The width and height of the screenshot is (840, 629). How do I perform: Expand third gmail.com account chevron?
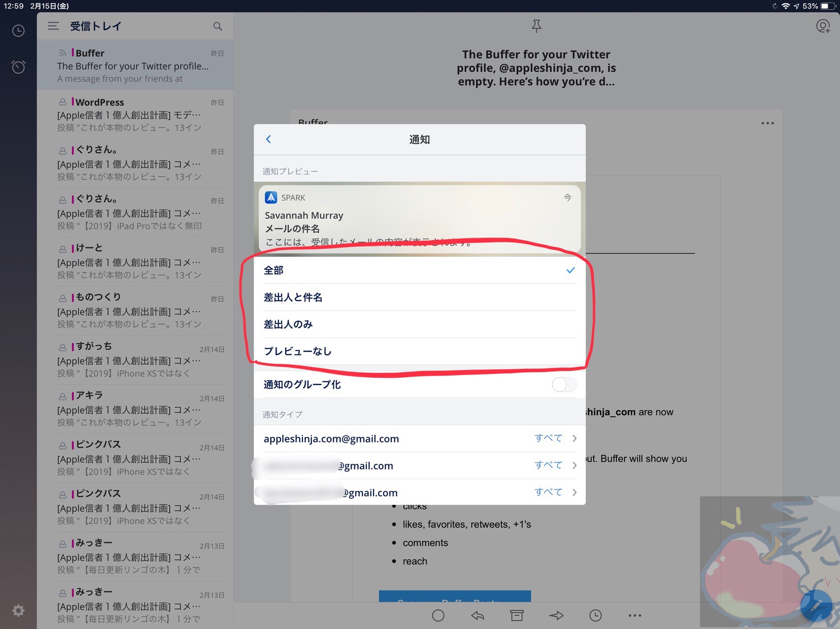575,492
